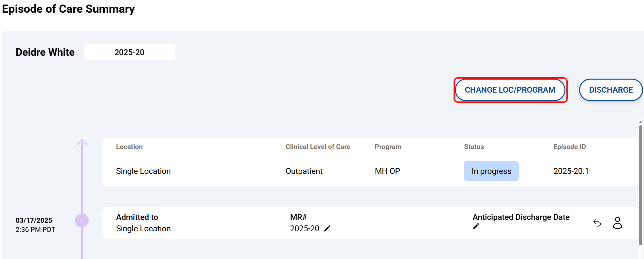Click the purple timeline circle marker
Viewport: 644px width, 259px height.
[x=82, y=221]
